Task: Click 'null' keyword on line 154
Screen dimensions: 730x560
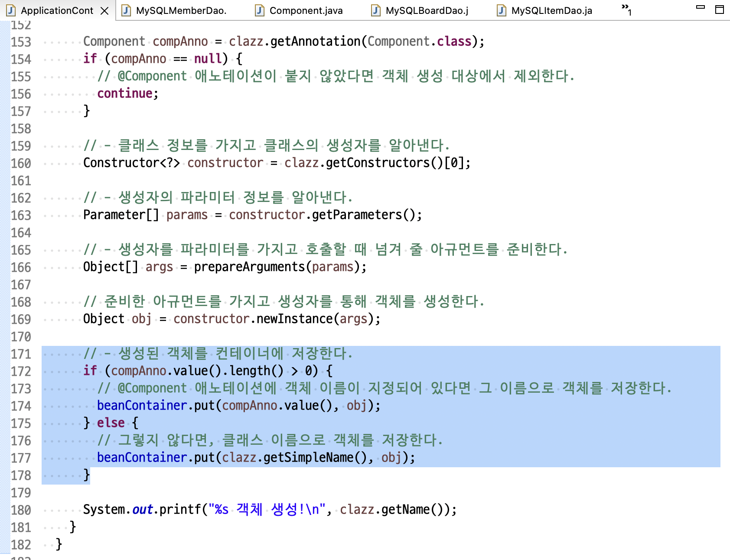Action: coord(208,59)
